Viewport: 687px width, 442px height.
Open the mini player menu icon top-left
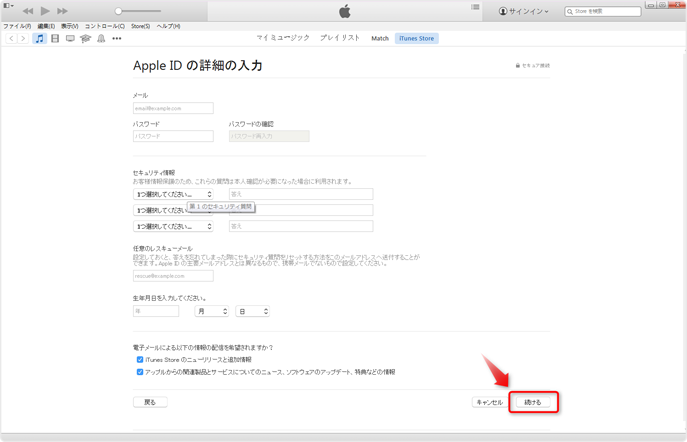point(8,6)
